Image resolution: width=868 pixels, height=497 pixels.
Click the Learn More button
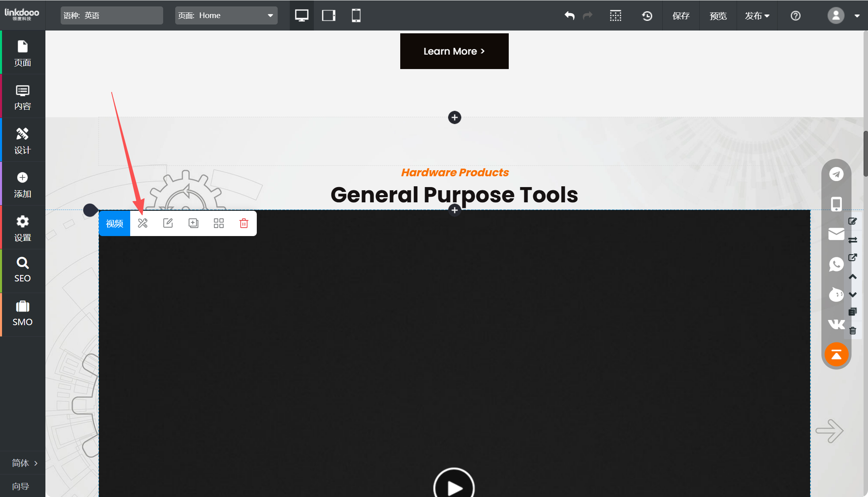pyautogui.click(x=454, y=51)
